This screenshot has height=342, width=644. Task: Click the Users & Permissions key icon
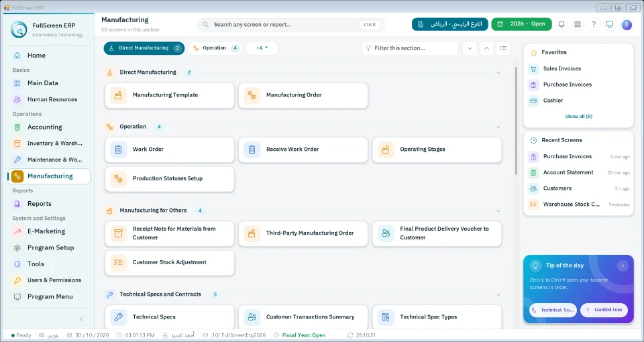point(17,280)
